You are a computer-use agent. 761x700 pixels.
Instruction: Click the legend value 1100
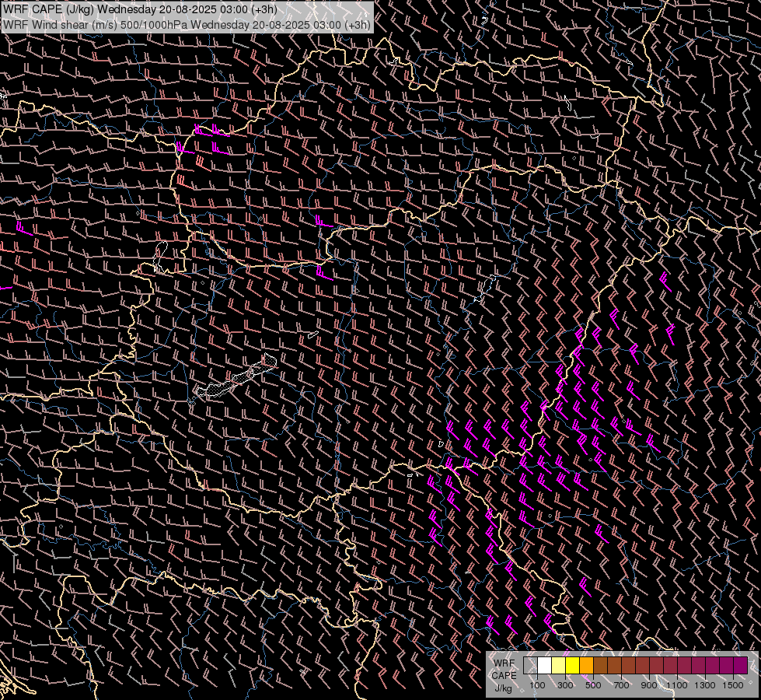pos(676,685)
